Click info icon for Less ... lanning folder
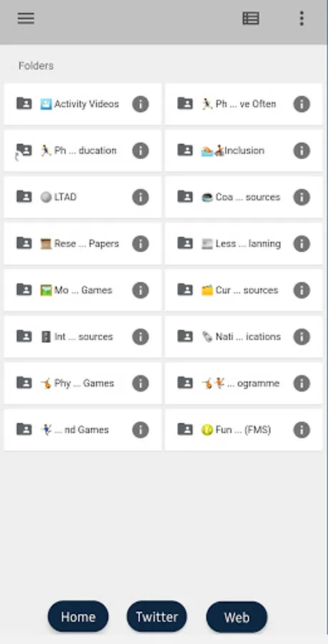 tap(302, 243)
